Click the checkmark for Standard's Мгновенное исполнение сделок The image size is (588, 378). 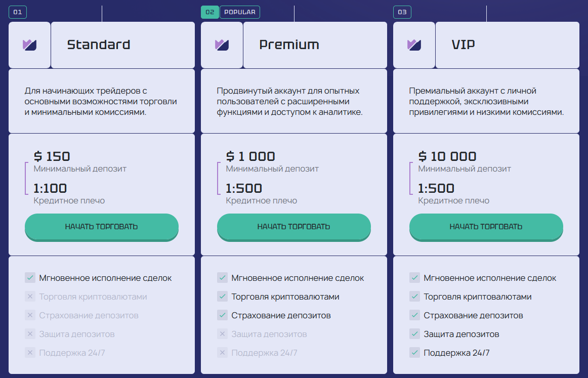tap(30, 278)
